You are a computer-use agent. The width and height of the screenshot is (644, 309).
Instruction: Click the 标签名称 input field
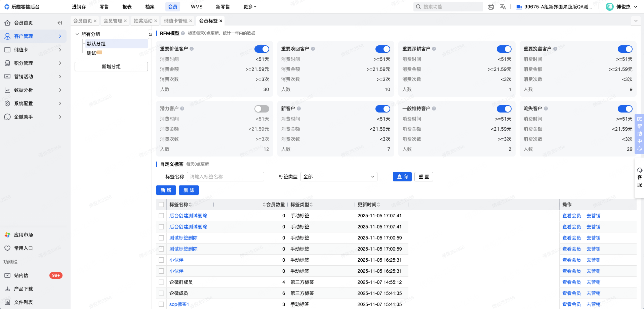[226, 177]
